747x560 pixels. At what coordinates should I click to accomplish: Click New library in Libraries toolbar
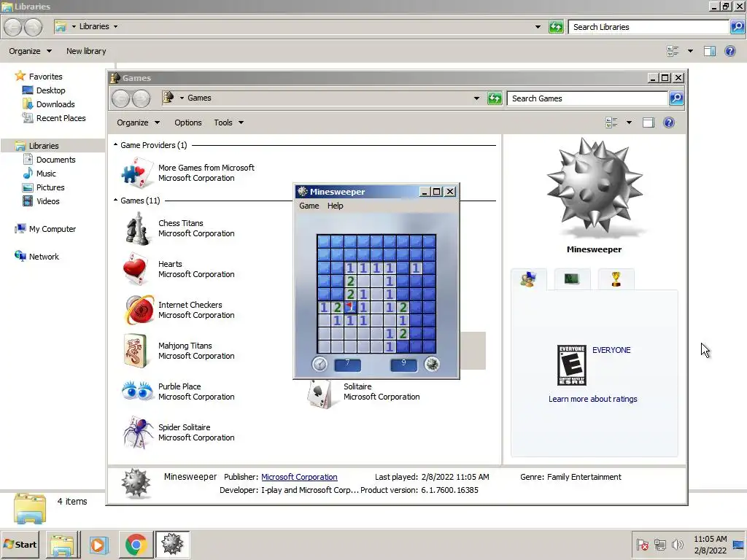[x=86, y=51]
